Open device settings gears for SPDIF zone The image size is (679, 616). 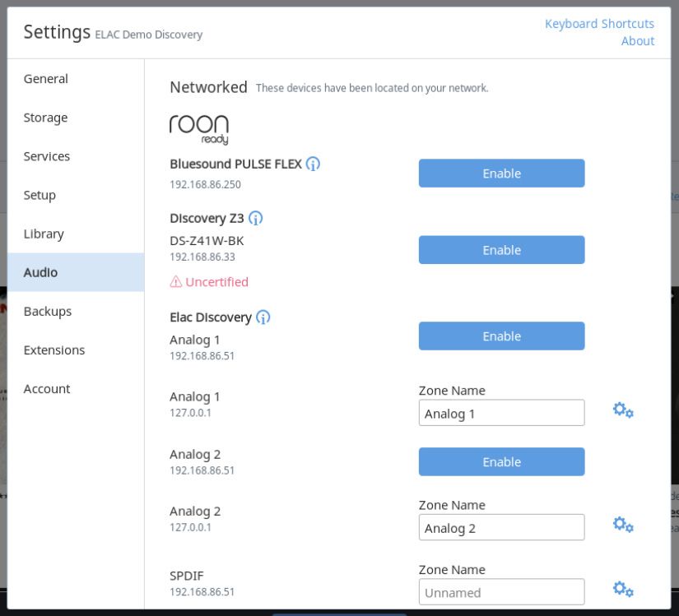click(x=623, y=589)
